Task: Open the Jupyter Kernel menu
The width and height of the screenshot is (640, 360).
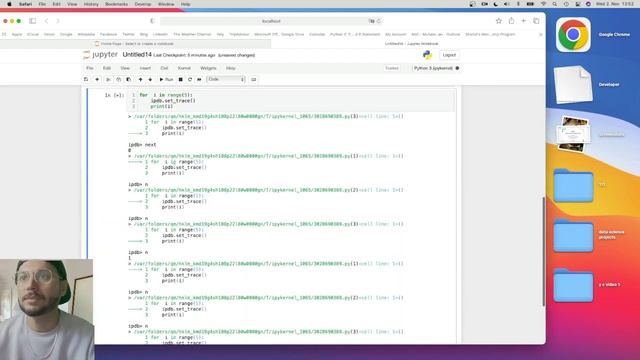Action: (x=184, y=68)
